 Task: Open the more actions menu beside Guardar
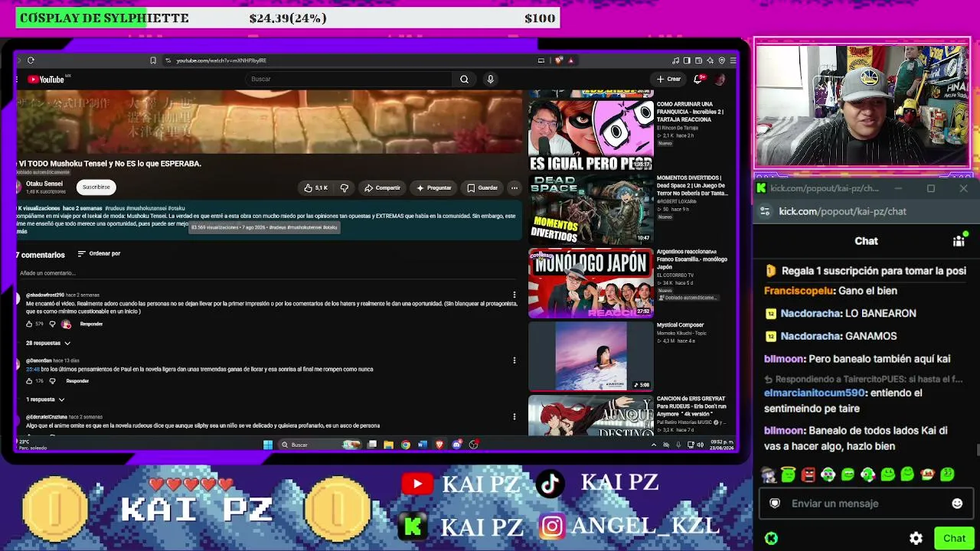[514, 187]
